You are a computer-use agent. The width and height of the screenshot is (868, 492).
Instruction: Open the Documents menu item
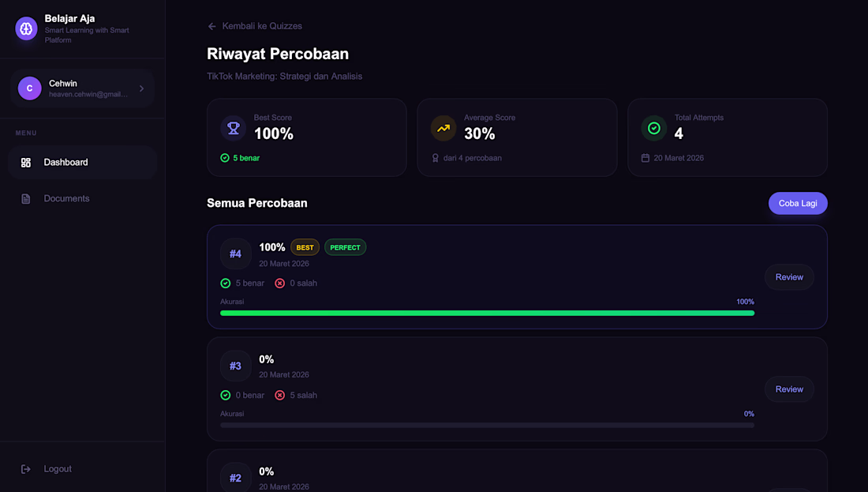[x=83, y=198]
